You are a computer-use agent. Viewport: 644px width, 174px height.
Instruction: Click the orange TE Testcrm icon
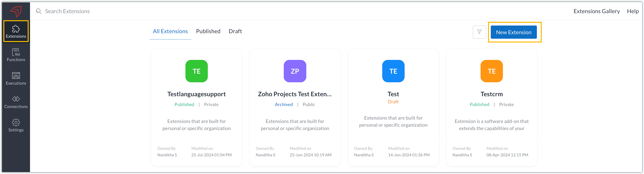491,71
